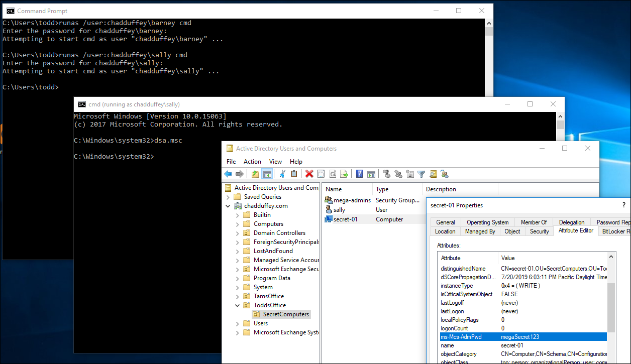Screen dimensions: 631x364
Task: Click the Export List toolbar icon
Action: click(x=344, y=174)
